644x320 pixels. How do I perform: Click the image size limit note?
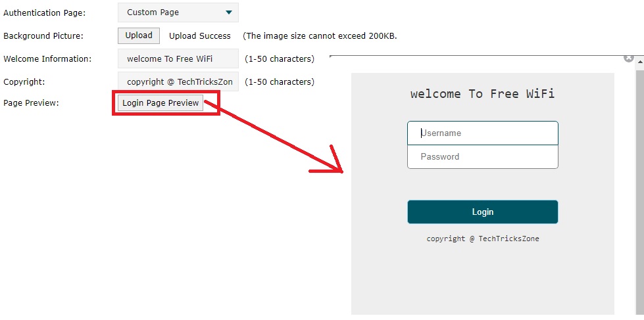coord(320,36)
